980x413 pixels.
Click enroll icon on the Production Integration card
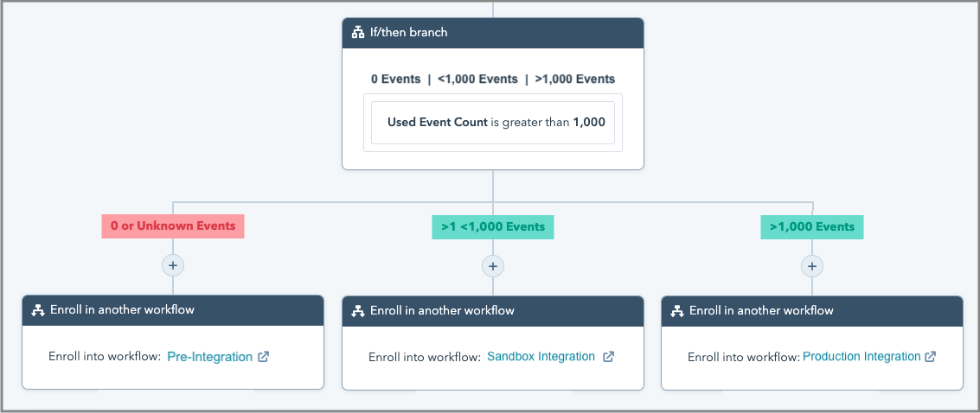click(x=677, y=311)
